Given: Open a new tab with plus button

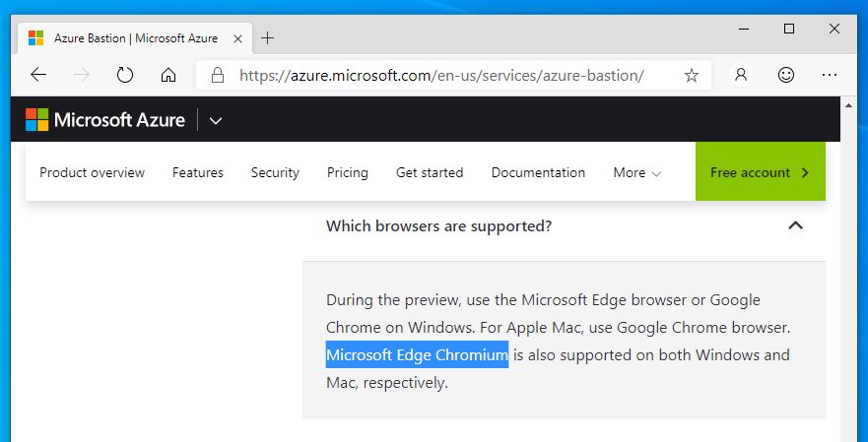Looking at the screenshot, I should point(267,38).
